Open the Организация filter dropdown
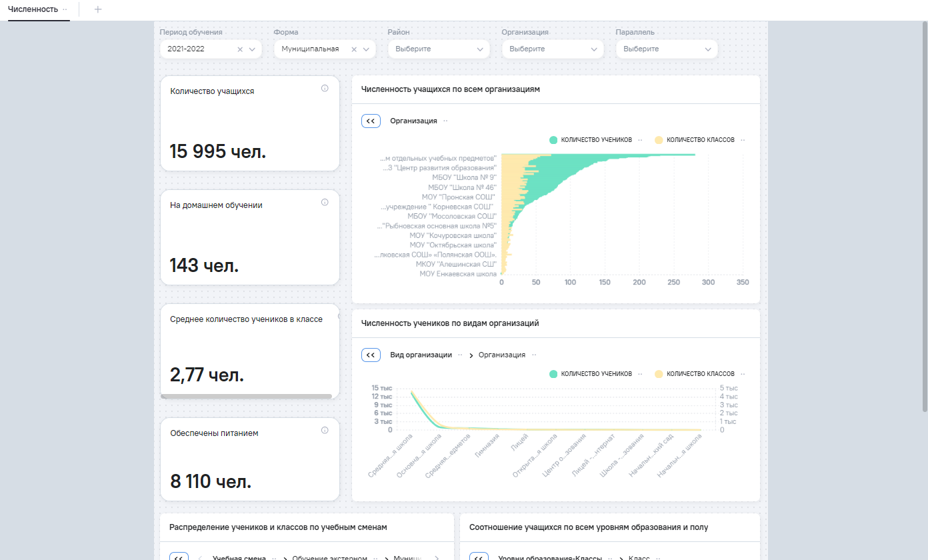This screenshot has width=928, height=560. tap(553, 49)
